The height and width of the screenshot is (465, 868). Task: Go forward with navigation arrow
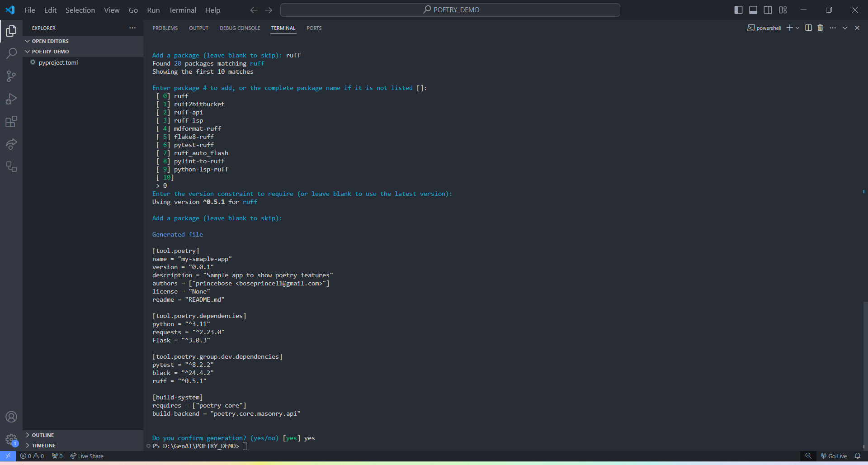[269, 10]
